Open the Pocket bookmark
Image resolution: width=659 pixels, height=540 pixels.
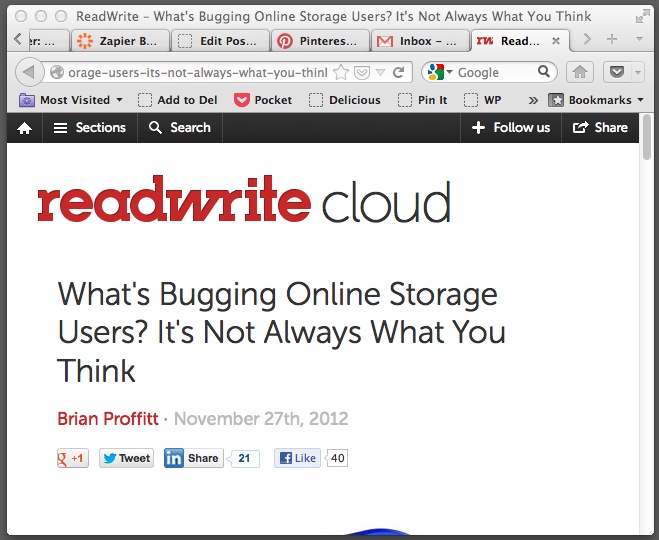click(x=263, y=100)
